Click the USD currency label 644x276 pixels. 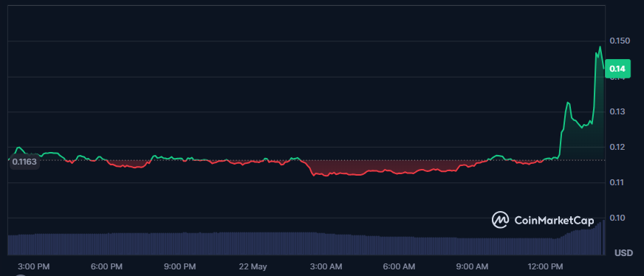[623, 253]
